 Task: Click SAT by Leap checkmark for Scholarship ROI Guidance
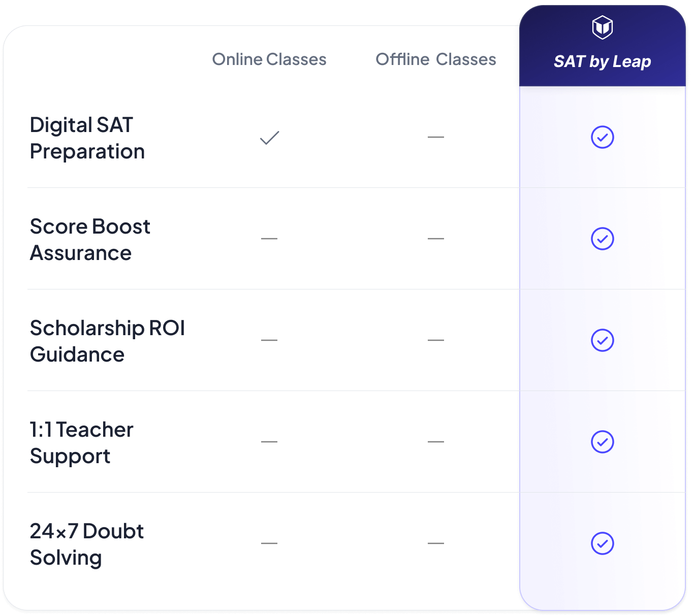pyautogui.click(x=602, y=340)
